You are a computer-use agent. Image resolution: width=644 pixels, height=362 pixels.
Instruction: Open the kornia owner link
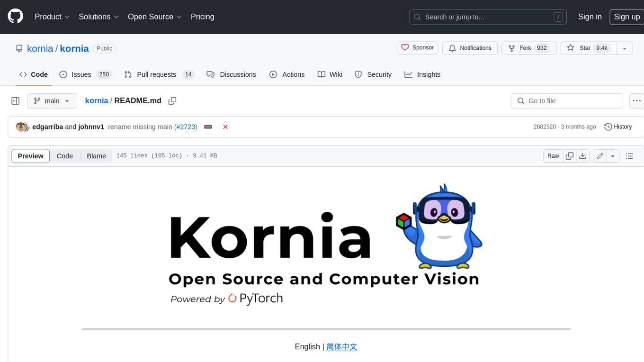pos(40,48)
